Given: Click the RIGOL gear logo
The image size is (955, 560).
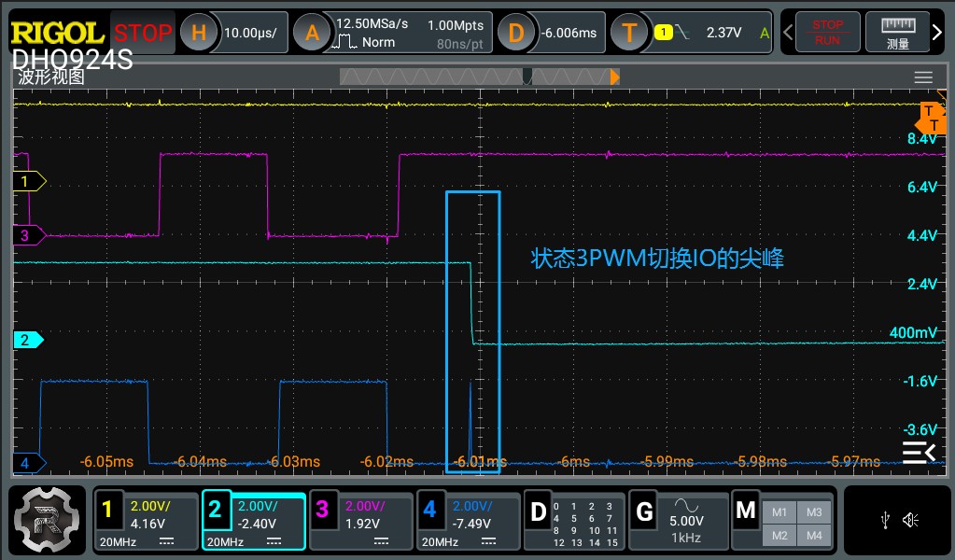Looking at the screenshot, I should [45, 521].
